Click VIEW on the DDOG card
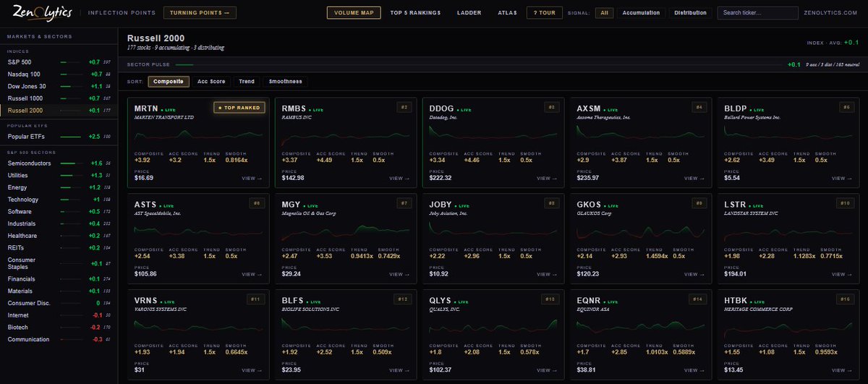The width and height of the screenshot is (868, 384). pos(547,178)
